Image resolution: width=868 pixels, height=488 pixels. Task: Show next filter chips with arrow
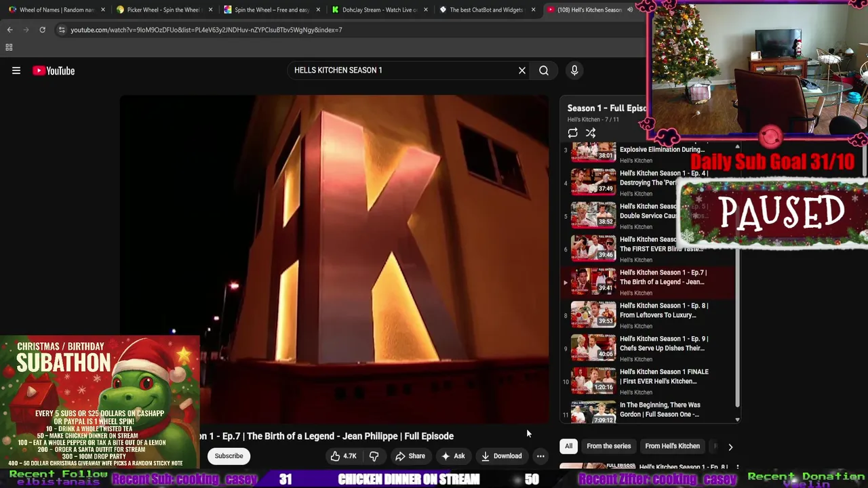coord(730,447)
